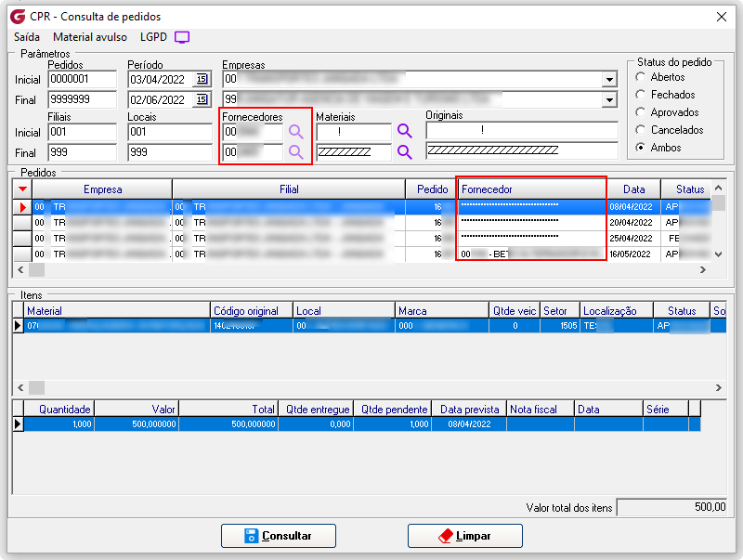Screen dimensions: 743x560
Task: Click the red triangle Pedidos grid header
Action: pyautogui.click(x=22, y=189)
